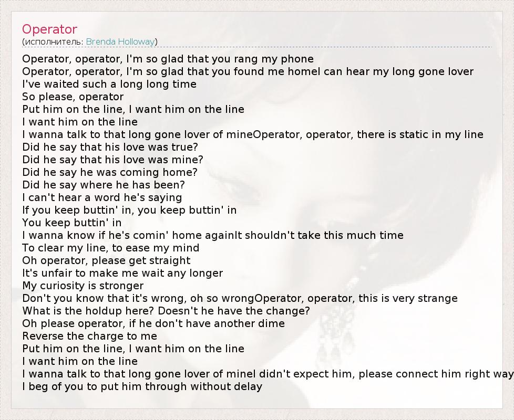
Task: Click "Oh operator, please get straight" lyric
Action: [x=106, y=260]
